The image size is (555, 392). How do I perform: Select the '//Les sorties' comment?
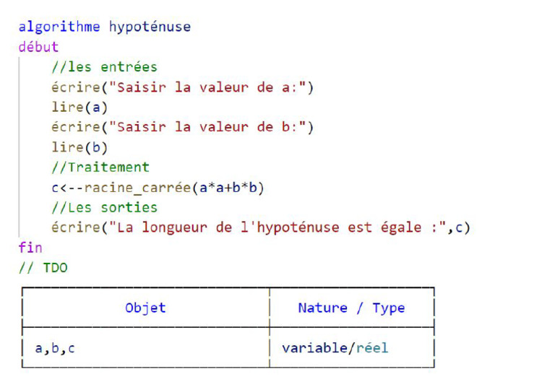click(104, 208)
